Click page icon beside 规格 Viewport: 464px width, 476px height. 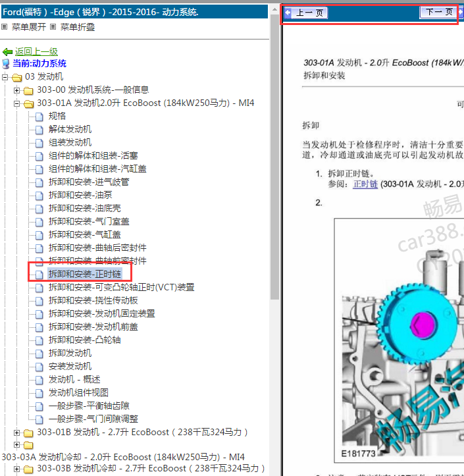[x=39, y=117]
